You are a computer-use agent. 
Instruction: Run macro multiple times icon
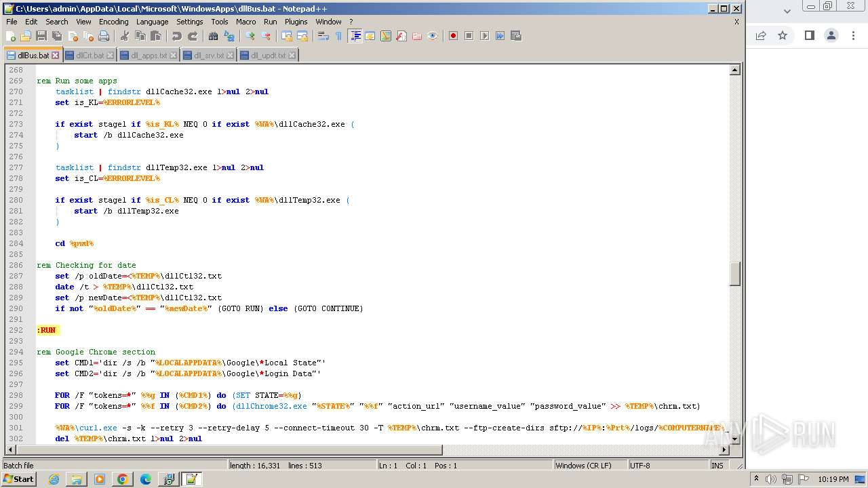coord(500,36)
